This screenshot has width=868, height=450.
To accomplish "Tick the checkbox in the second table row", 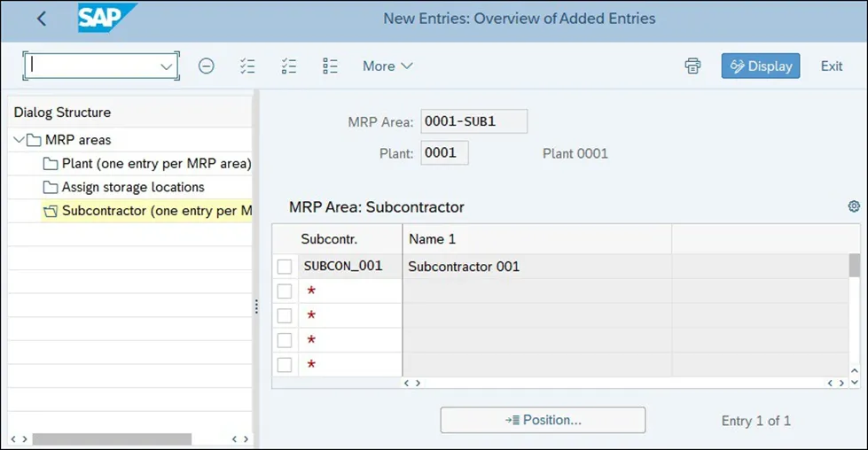I will [x=285, y=291].
